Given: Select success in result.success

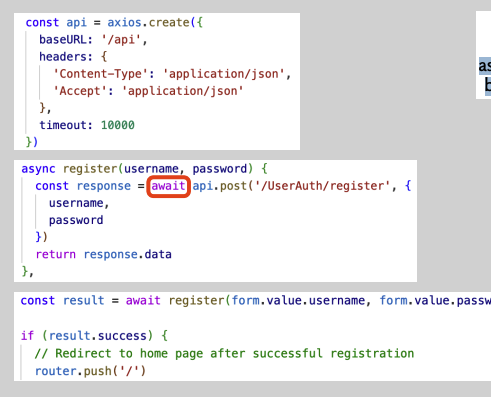Looking at the screenshot, I should point(122,335).
